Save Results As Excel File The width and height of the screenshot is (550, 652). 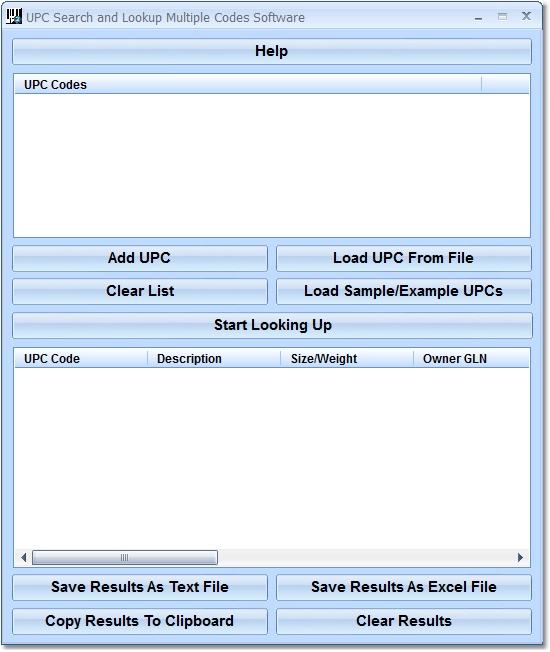403,587
